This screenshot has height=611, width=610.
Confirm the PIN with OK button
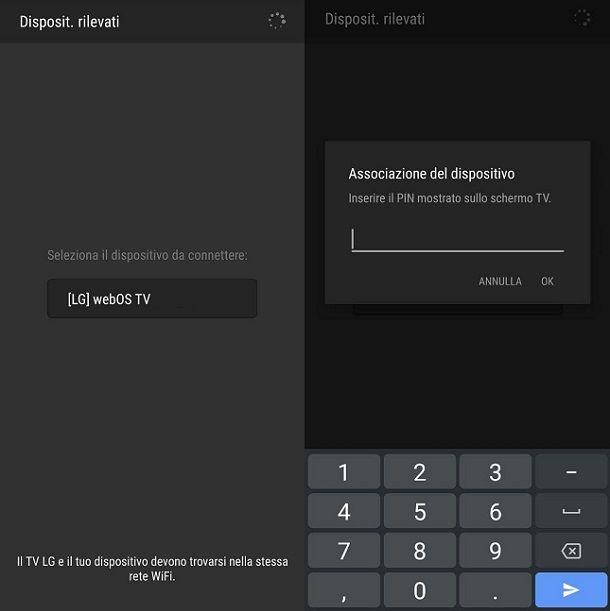pos(547,281)
